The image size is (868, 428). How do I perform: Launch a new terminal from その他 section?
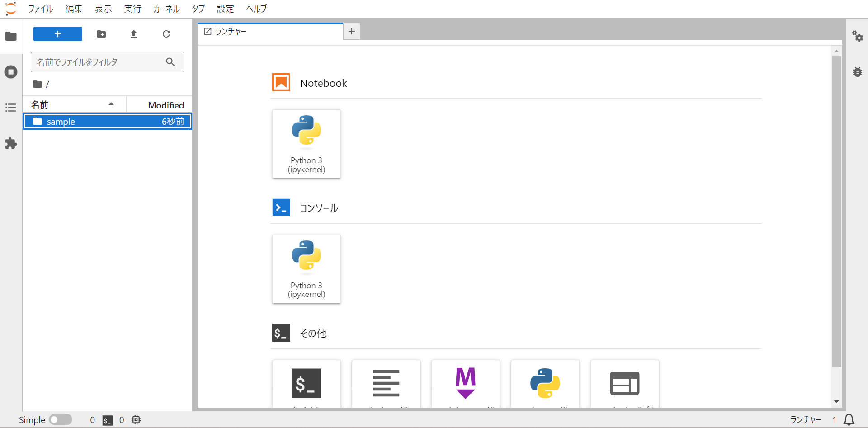pyautogui.click(x=306, y=383)
